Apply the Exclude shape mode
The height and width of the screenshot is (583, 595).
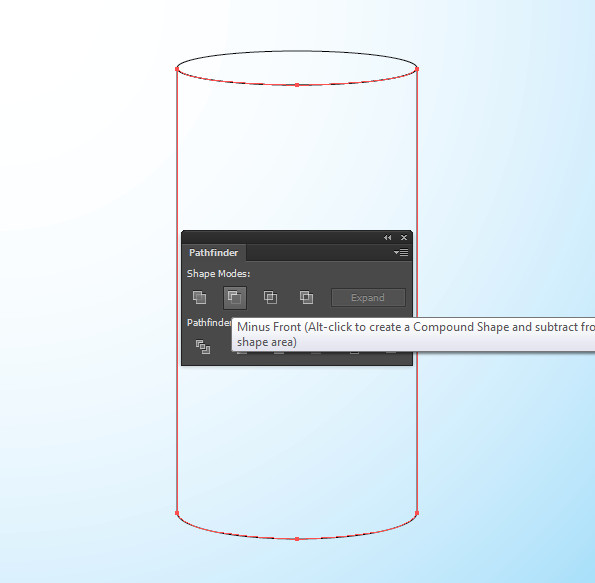pos(306,298)
